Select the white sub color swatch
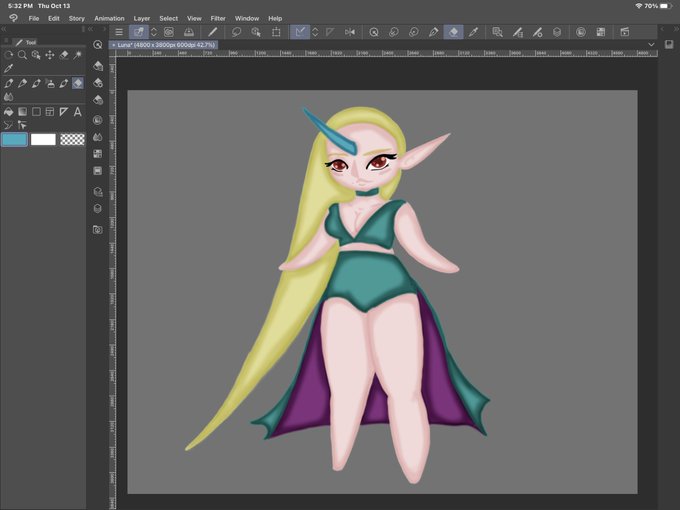This screenshot has width=680, height=510. coord(43,140)
